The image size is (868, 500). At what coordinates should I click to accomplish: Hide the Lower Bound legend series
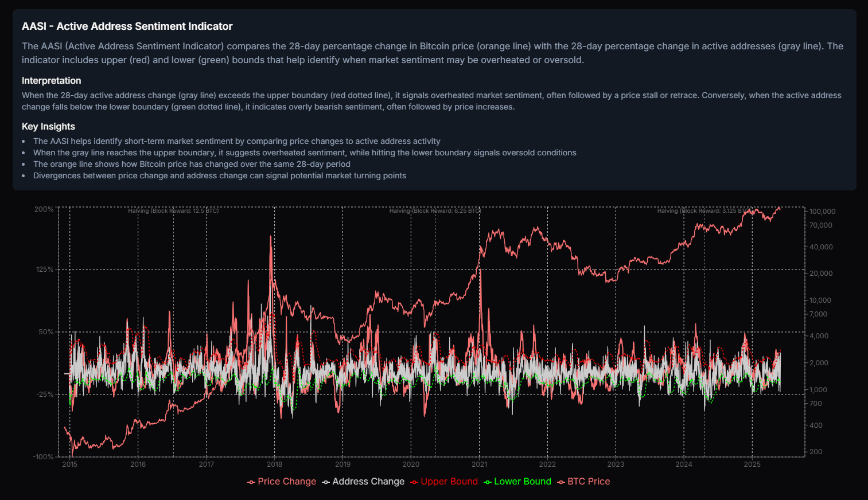(x=517, y=482)
